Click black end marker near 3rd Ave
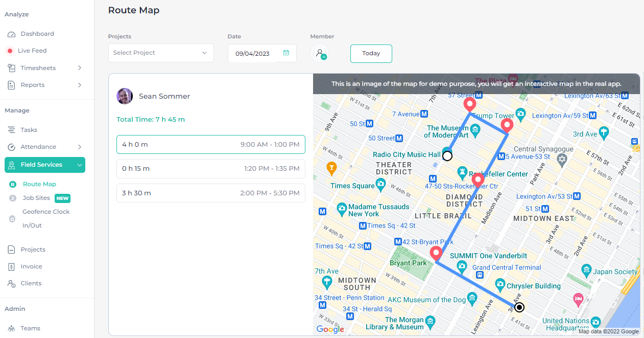Image resolution: width=644 pixels, height=338 pixels. tap(519, 307)
